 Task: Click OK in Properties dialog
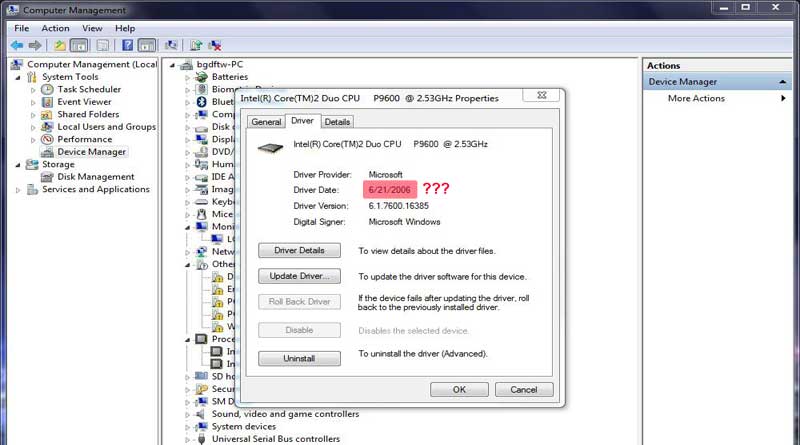[459, 389]
